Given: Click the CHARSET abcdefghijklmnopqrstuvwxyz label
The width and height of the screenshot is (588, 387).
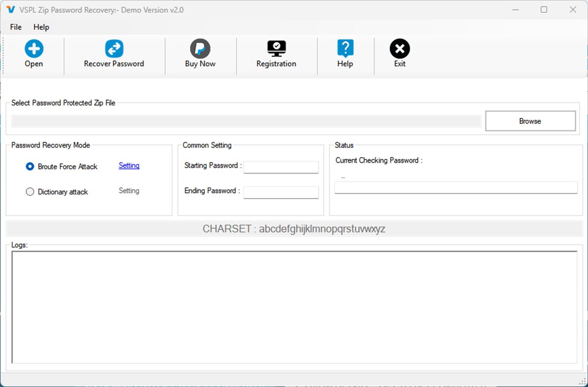Looking at the screenshot, I should [294, 229].
